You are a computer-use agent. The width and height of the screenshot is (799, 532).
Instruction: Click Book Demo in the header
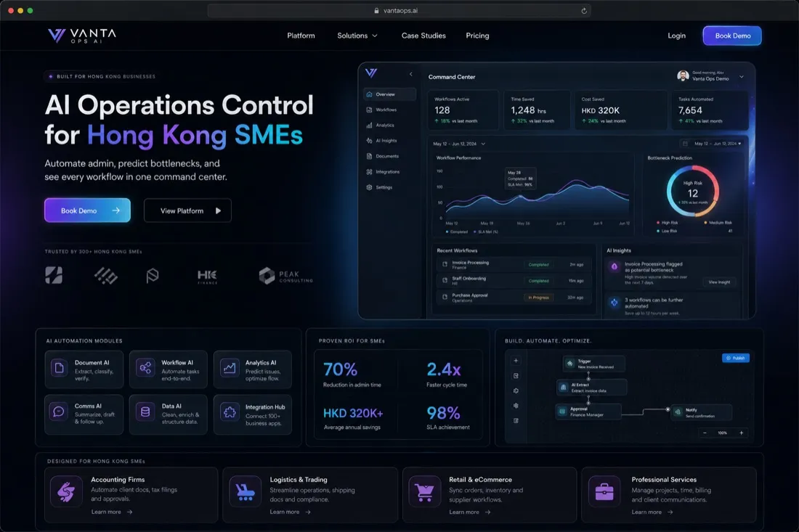click(x=732, y=36)
